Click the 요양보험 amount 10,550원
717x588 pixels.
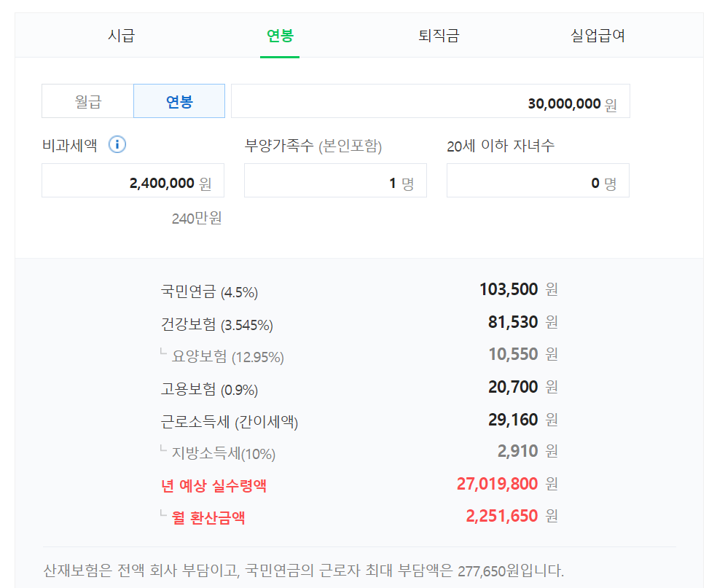pyautogui.click(x=513, y=354)
